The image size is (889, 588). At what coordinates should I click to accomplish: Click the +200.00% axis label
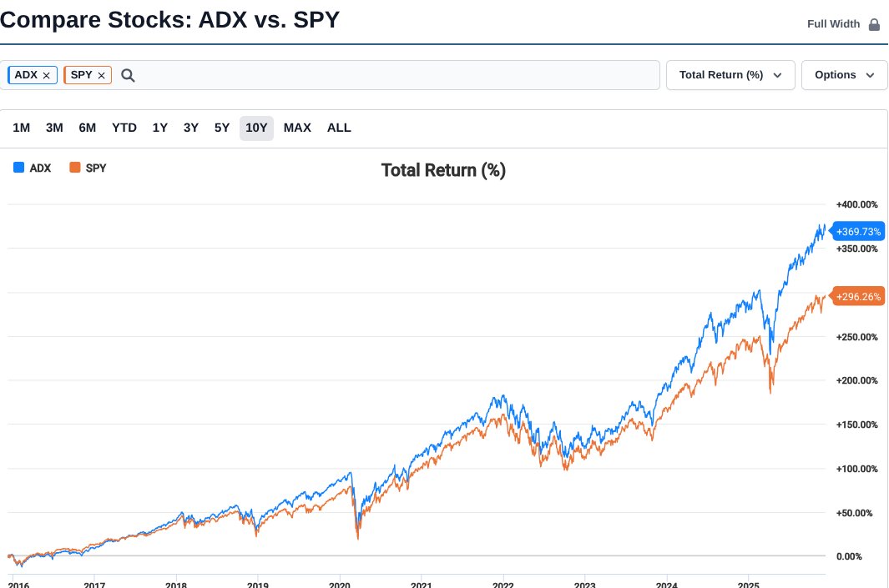tap(856, 380)
